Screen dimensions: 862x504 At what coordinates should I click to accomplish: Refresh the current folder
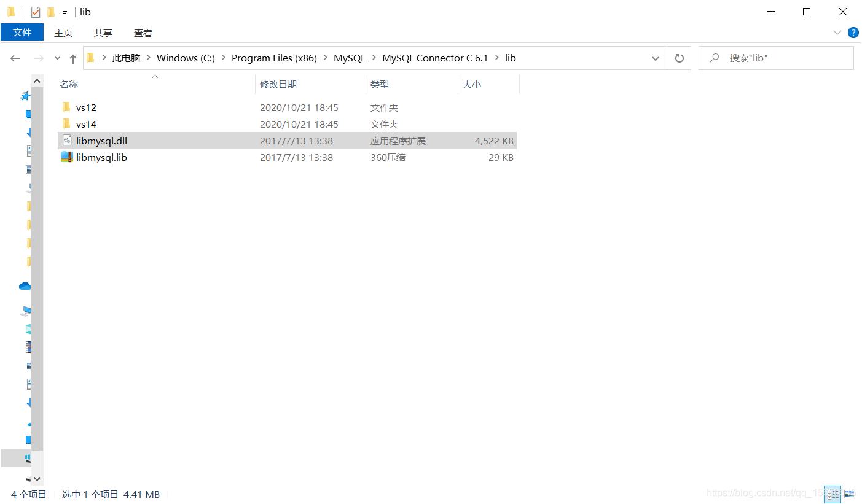pos(679,58)
